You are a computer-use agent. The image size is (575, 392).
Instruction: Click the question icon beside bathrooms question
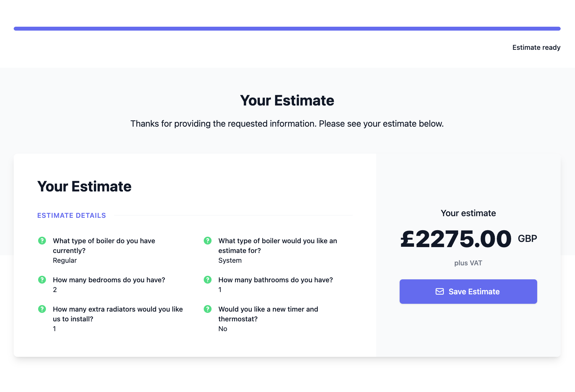coord(208,280)
